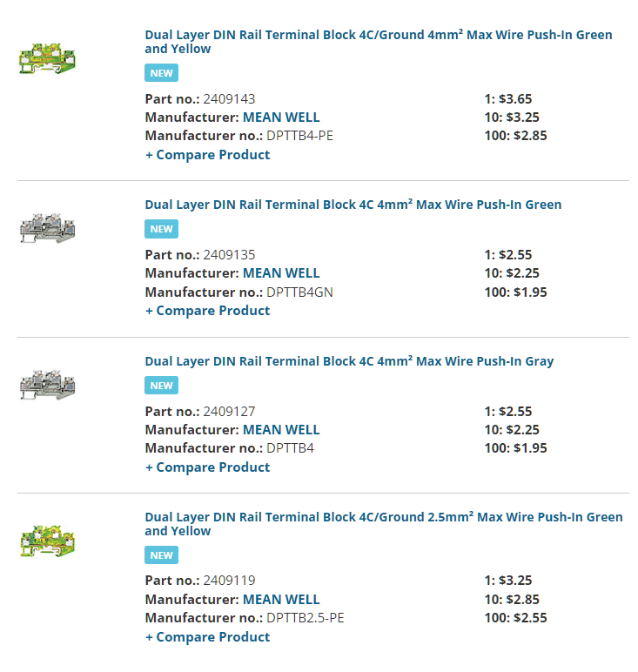Click the DPTTB4GN terminal block product image
This screenshot has width=638, height=672.
coord(47,228)
